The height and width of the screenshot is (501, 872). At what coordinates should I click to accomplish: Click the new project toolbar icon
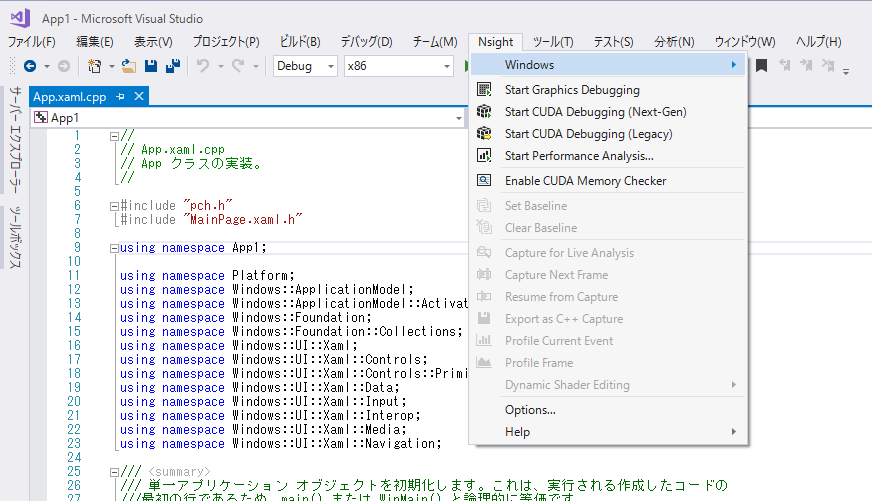coord(95,66)
